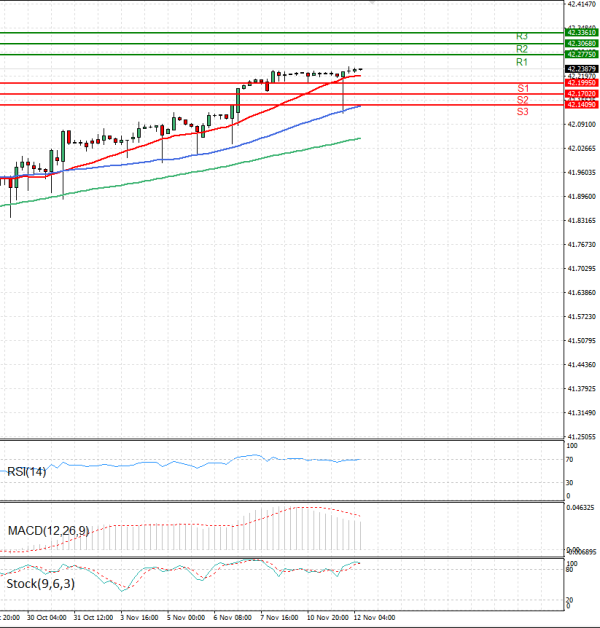Click the 42.09120 price axis value
Viewport: 600px width, 628px height.
581,124
